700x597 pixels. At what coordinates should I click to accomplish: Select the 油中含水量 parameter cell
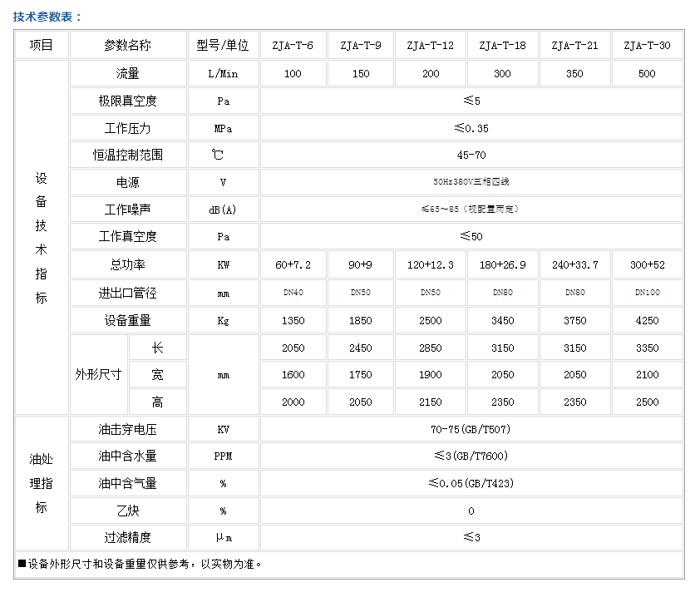click(128, 456)
